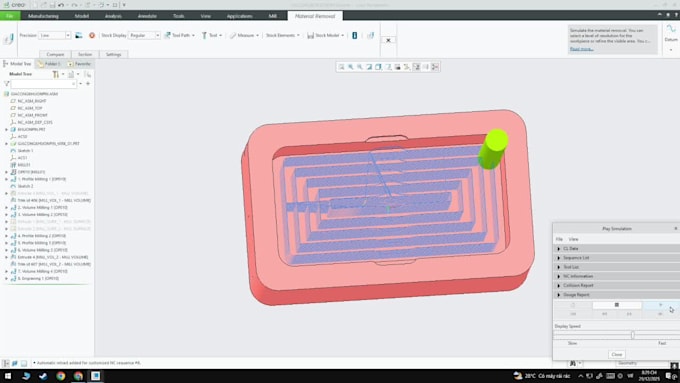Click the find binoculars icon in status bar
Screen dimensions: 680x383
(x=572, y=363)
